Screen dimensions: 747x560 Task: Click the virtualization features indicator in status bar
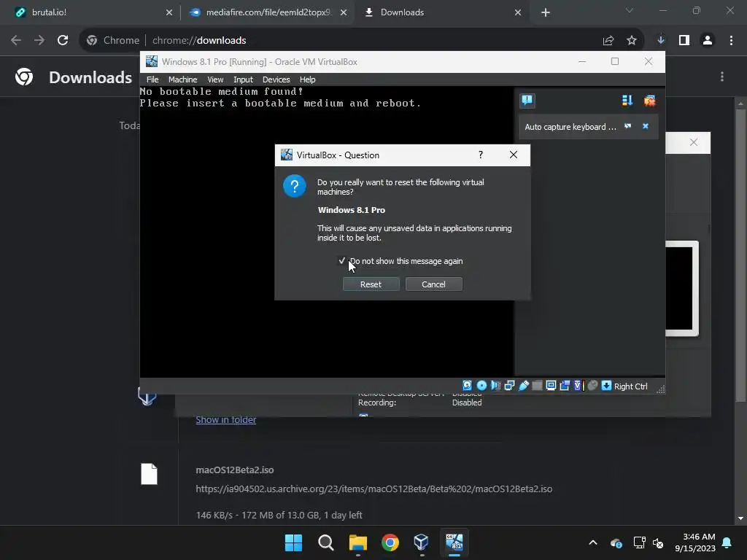coord(578,386)
